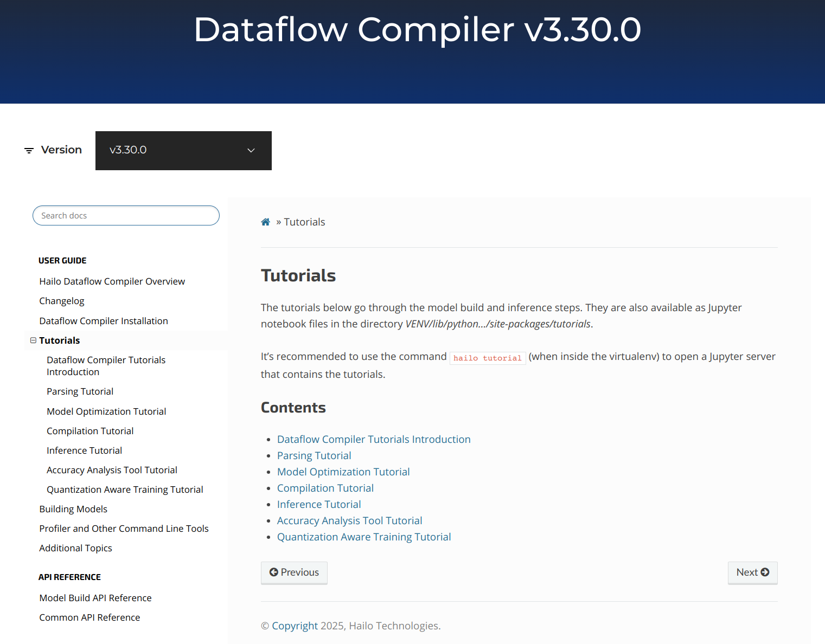Open Dataflow Compiler Installation sidebar item
825x644 pixels.
104,321
